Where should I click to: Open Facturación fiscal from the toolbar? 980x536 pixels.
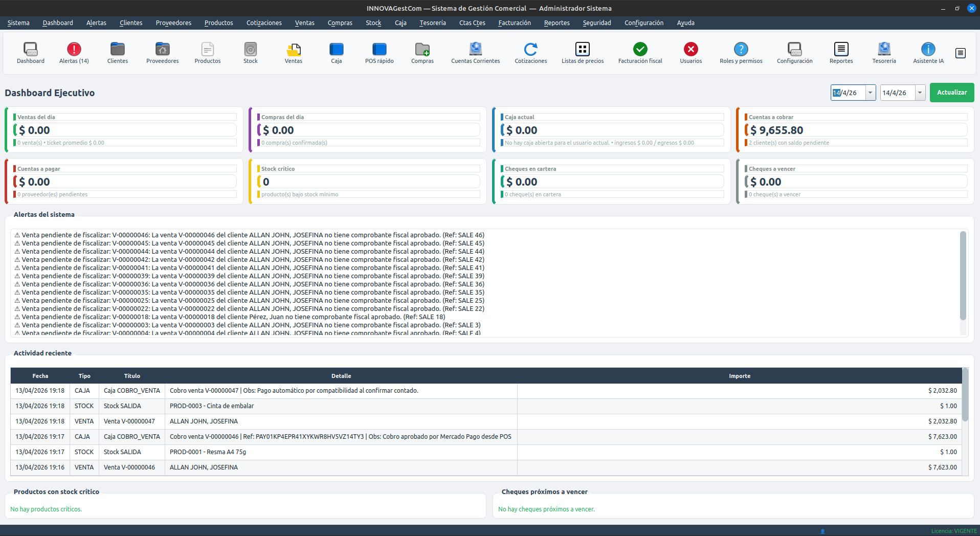point(640,53)
